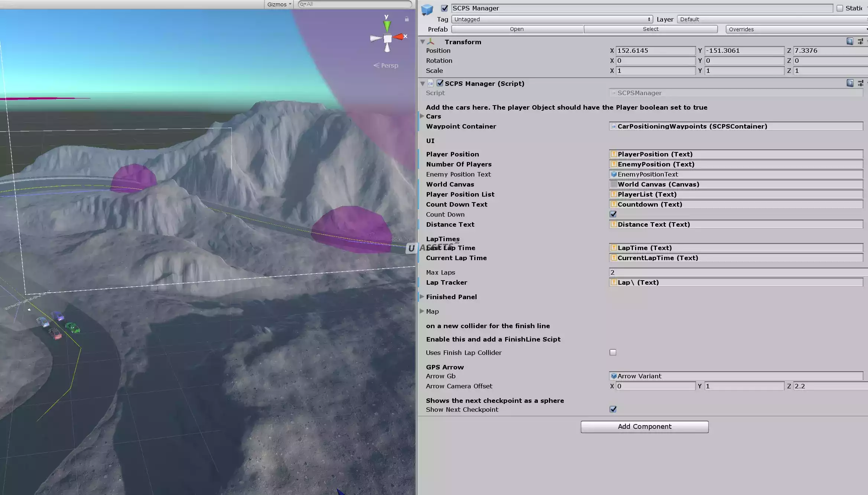Image resolution: width=868 pixels, height=495 pixels.
Task: Enable Uses Finish Lap Collider
Action: tap(613, 352)
